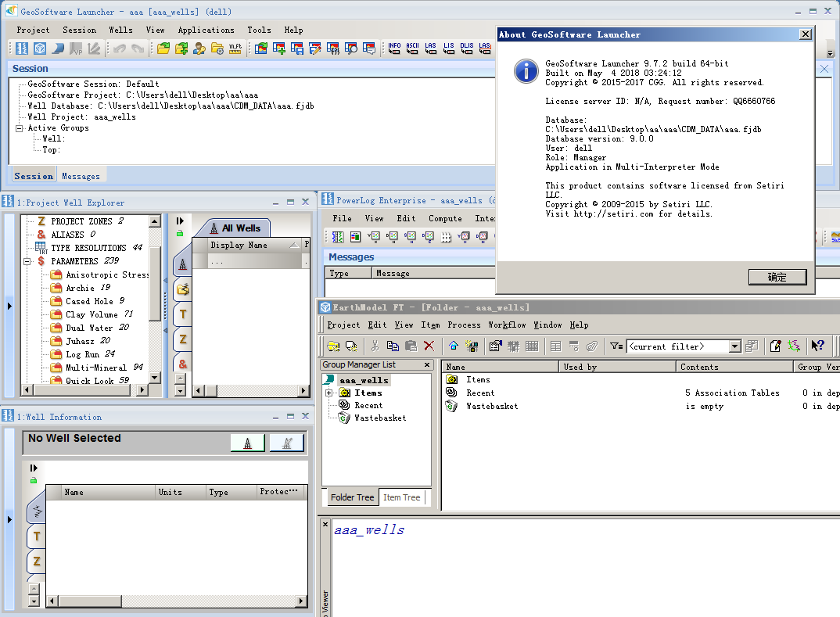840x617 pixels.
Task: Toggle green lock icon in Well Information
Action: pyautogui.click(x=34, y=480)
